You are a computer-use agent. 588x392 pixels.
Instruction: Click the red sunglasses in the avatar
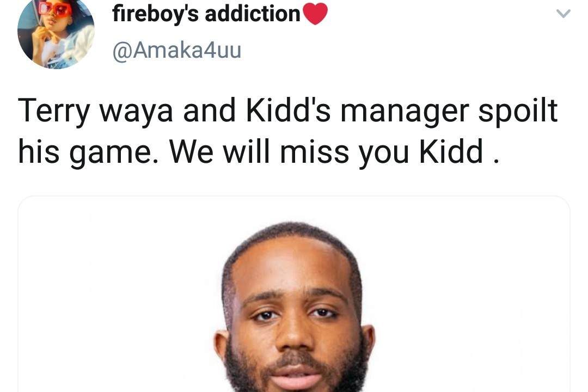[54, 8]
